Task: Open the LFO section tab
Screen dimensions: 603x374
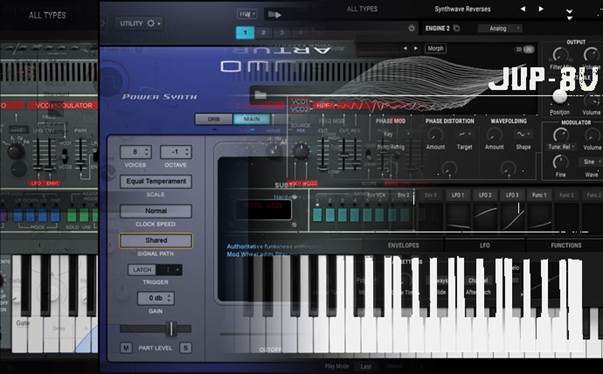Action: [485, 245]
